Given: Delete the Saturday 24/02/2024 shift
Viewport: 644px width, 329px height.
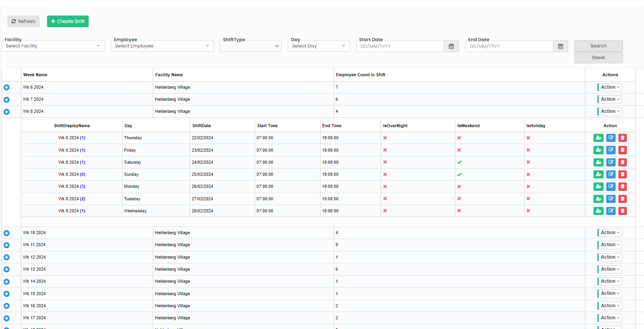Looking at the screenshot, I should [622, 162].
